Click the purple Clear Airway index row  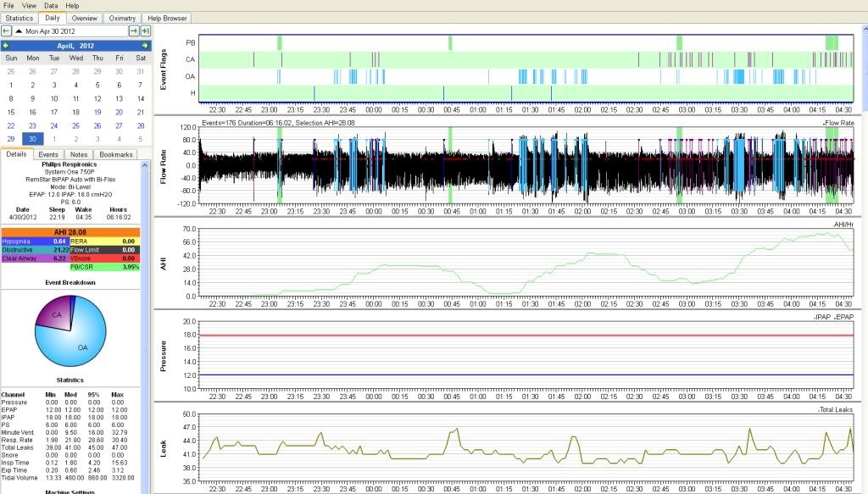point(35,258)
